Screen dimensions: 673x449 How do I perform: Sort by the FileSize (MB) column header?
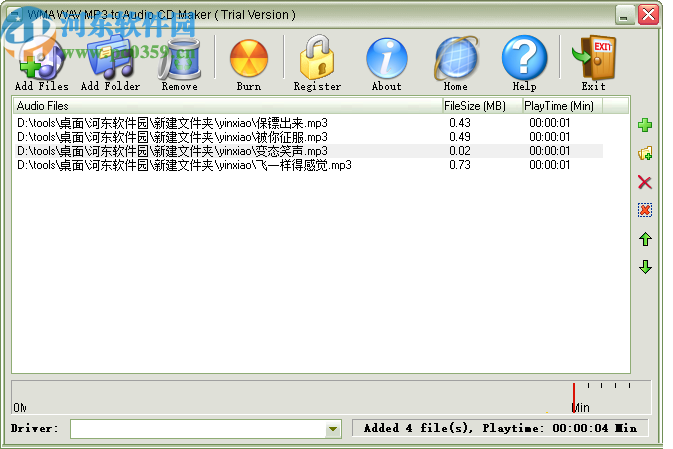pos(482,106)
